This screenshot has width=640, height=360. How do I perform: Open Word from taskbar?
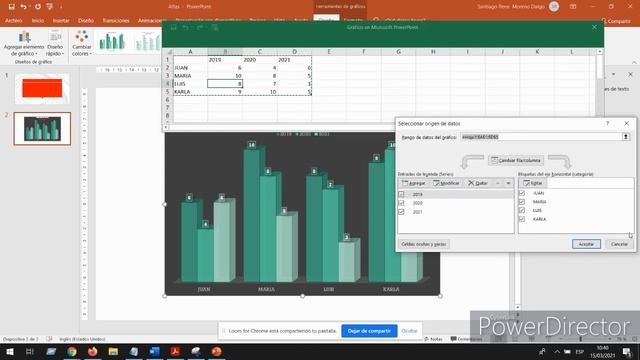[x=155, y=351]
